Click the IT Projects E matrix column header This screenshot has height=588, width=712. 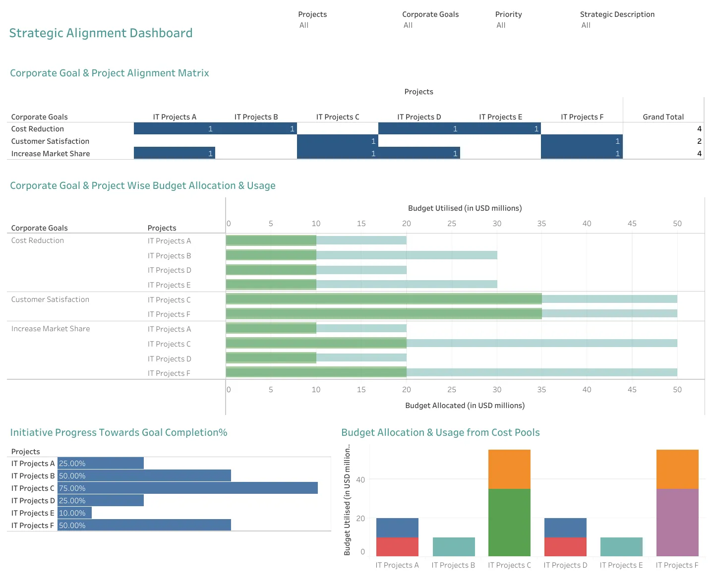[x=501, y=117]
